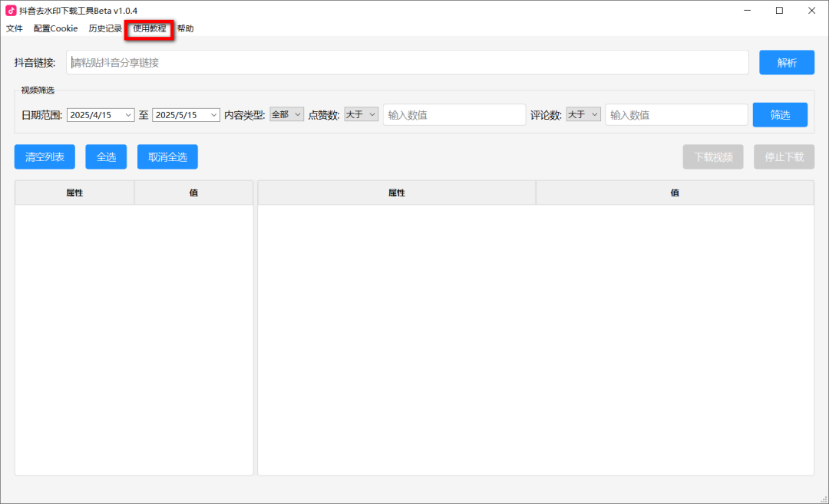Click the 抖音链接 paste input field
The height and width of the screenshot is (504, 829).
click(x=407, y=63)
